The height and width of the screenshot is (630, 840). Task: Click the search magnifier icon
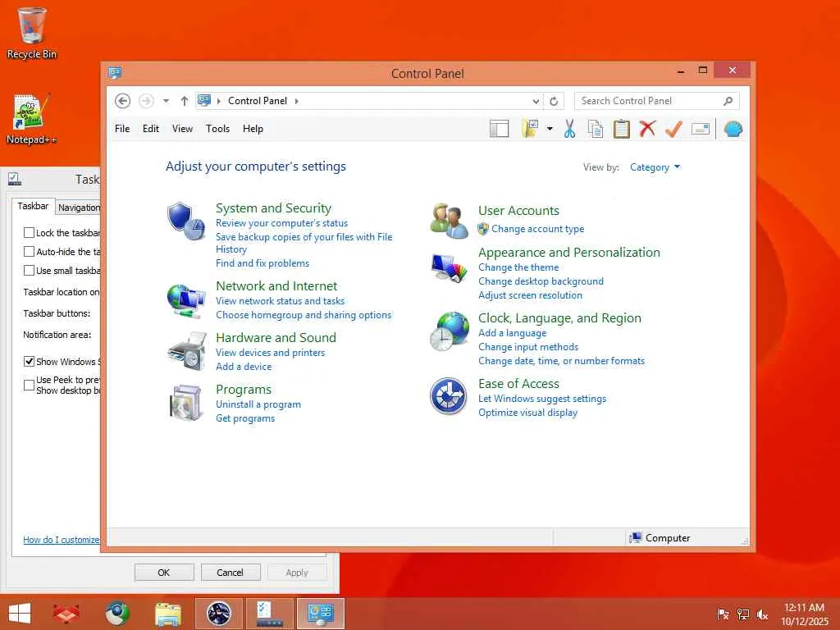(x=728, y=101)
